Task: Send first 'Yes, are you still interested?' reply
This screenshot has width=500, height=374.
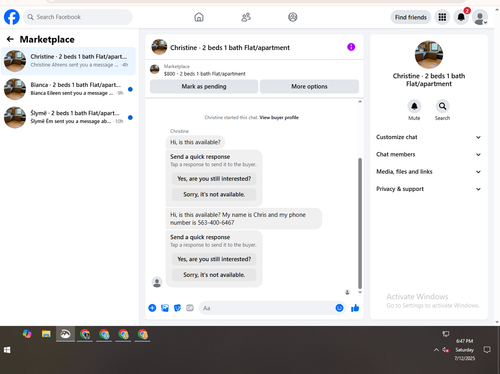Action: tap(214, 179)
